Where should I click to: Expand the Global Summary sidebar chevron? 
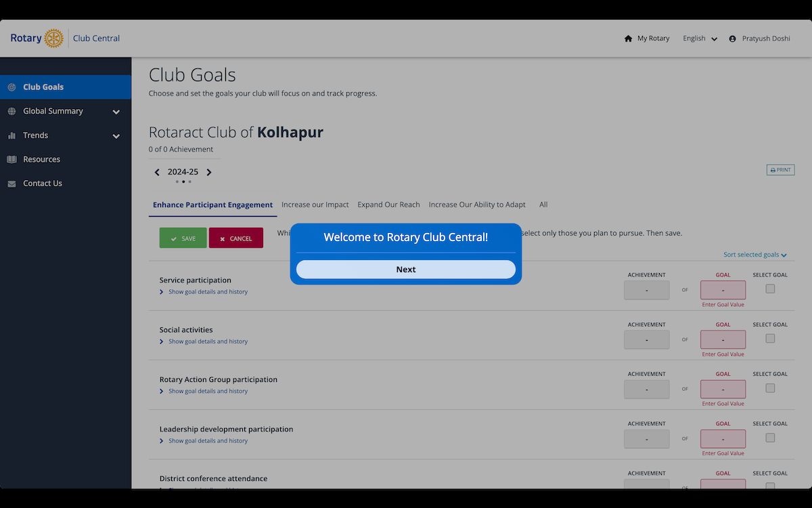pos(116,112)
